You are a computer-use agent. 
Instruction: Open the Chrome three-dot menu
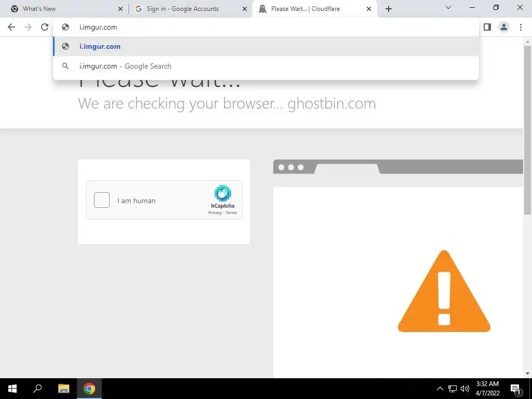(x=521, y=27)
